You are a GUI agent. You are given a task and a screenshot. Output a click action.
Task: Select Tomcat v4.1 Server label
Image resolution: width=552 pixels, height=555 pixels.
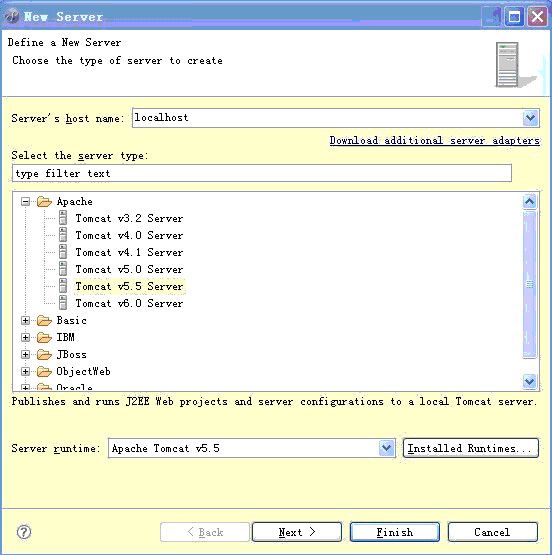point(129,252)
